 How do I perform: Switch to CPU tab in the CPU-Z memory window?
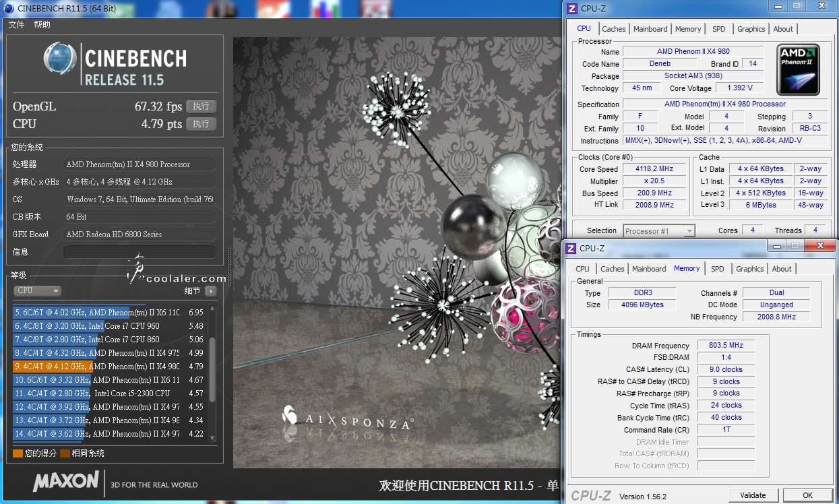[x=583, y=269]
